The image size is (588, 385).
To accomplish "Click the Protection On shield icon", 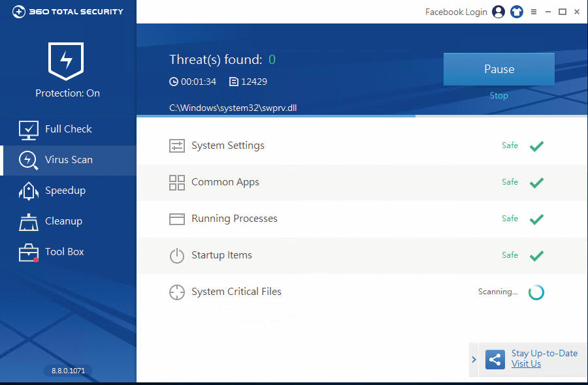I will click(x=66, y=61).
